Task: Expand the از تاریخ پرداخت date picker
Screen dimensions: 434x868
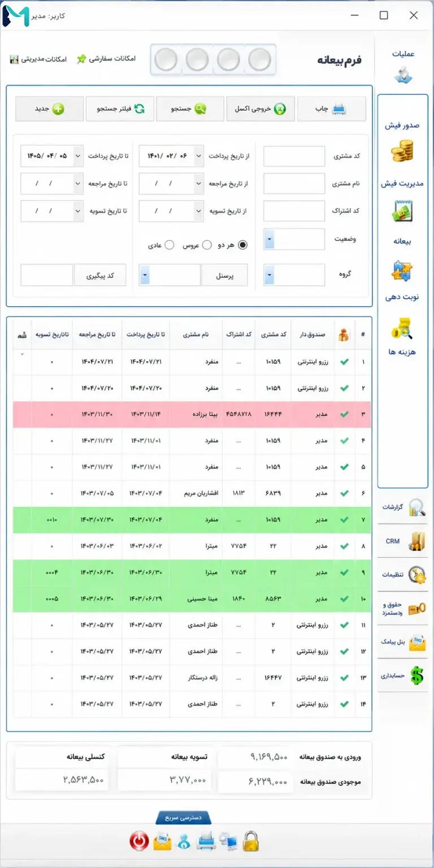Action: click(198, 156)
